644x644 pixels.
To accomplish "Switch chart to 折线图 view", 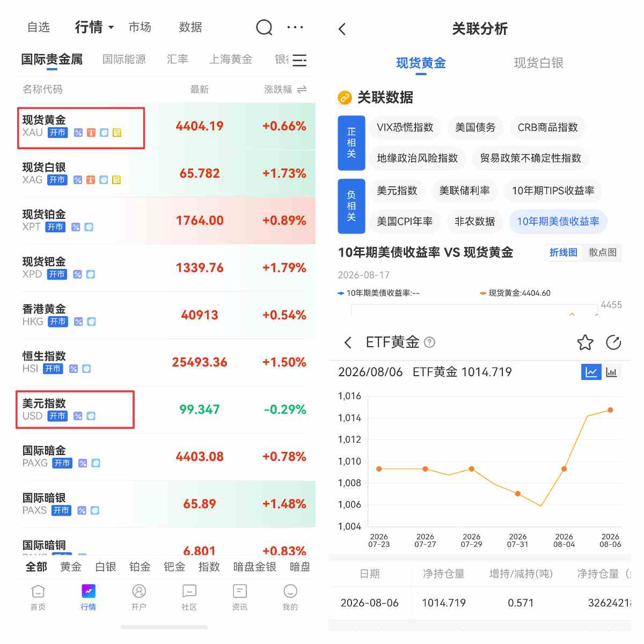I will coord(563,252).
